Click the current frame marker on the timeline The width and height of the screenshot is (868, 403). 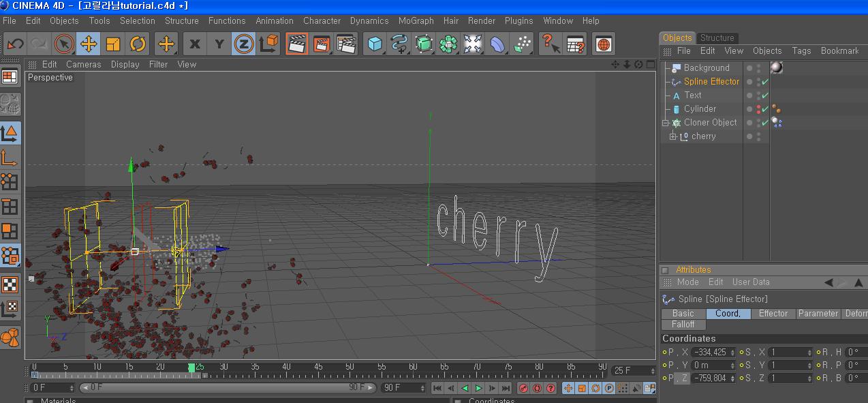pyautogui.click(x=191, y=368)
